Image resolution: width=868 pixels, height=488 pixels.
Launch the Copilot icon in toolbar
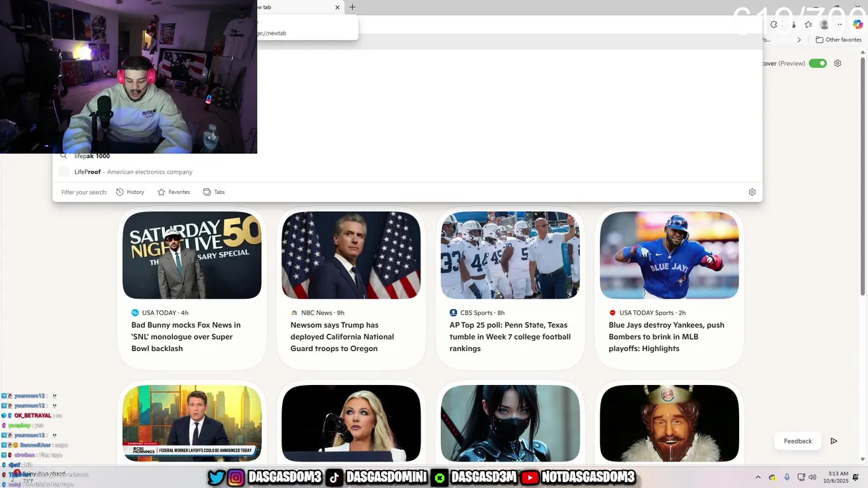858,24
